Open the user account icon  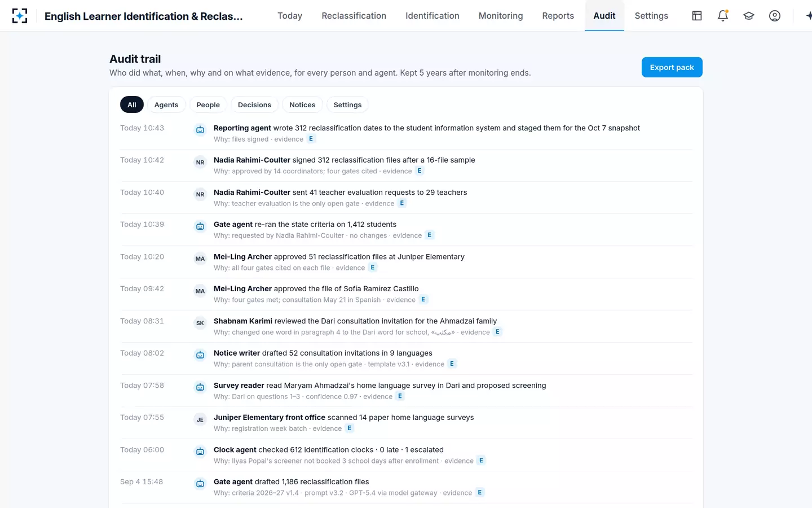tap(775, 16)
